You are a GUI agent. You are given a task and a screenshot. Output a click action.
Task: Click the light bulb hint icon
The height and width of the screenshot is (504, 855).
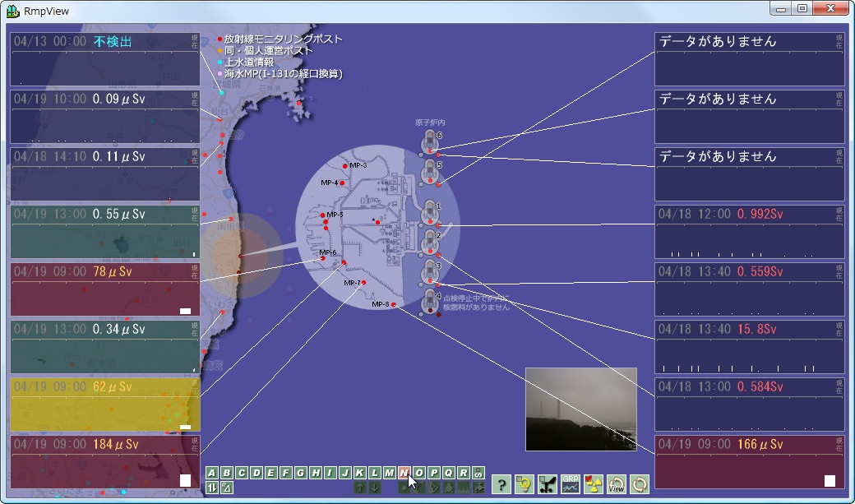525,483
